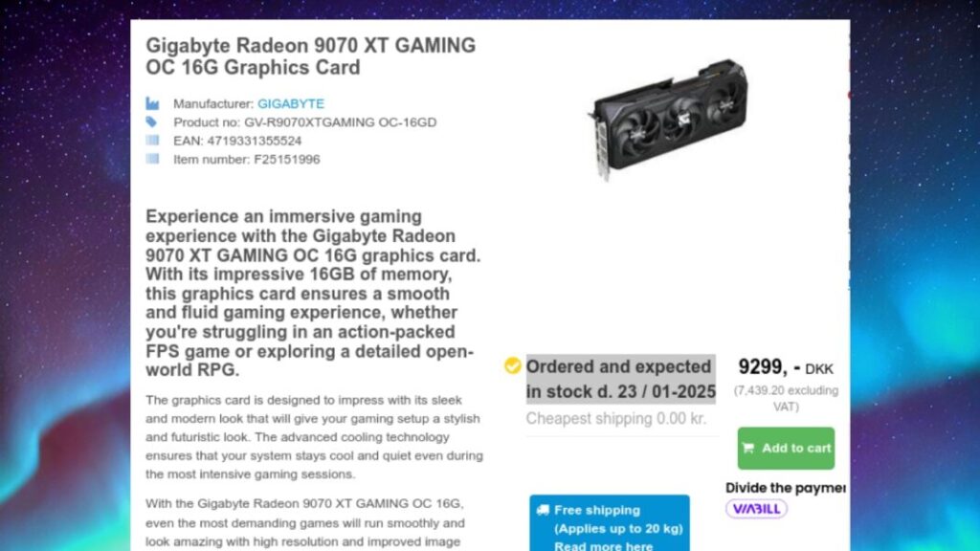Select the 'Ordered and expected in stock' text

click(x=620, y=379)
